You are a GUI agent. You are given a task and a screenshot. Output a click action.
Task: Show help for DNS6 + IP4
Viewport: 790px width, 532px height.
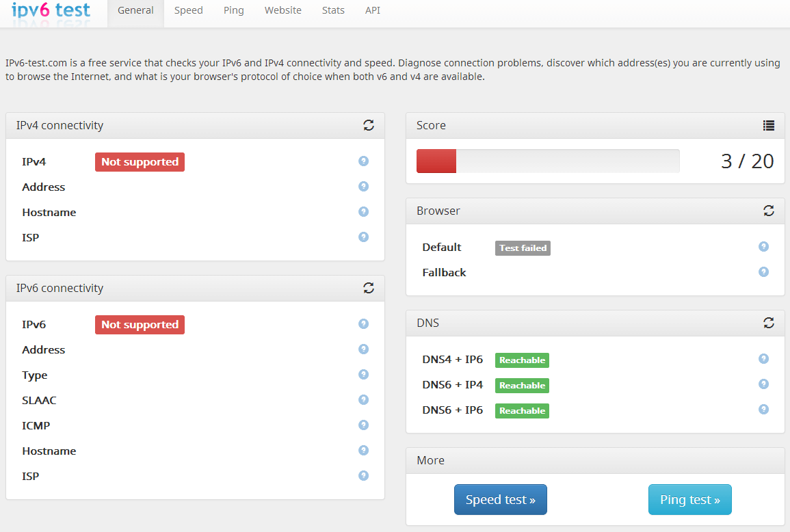(x=764, y=384)
